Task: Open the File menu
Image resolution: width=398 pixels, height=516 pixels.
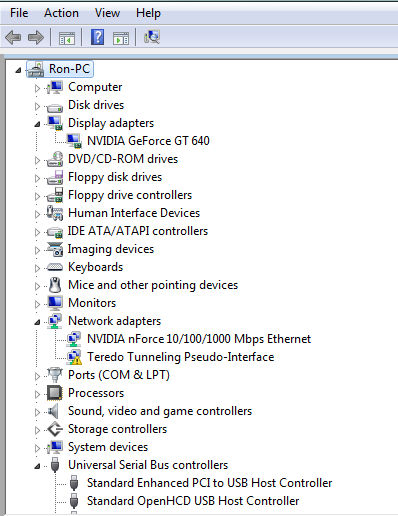Action: pos(19,13)
